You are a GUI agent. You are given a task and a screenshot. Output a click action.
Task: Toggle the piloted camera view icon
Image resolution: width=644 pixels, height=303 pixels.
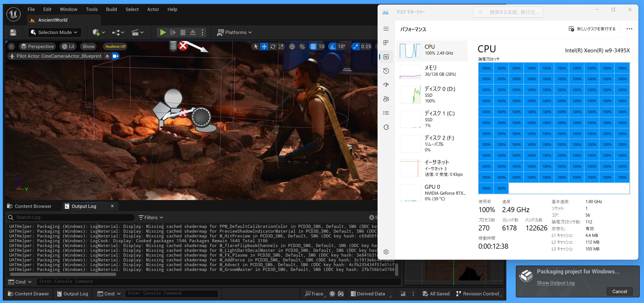click(115, 56)
